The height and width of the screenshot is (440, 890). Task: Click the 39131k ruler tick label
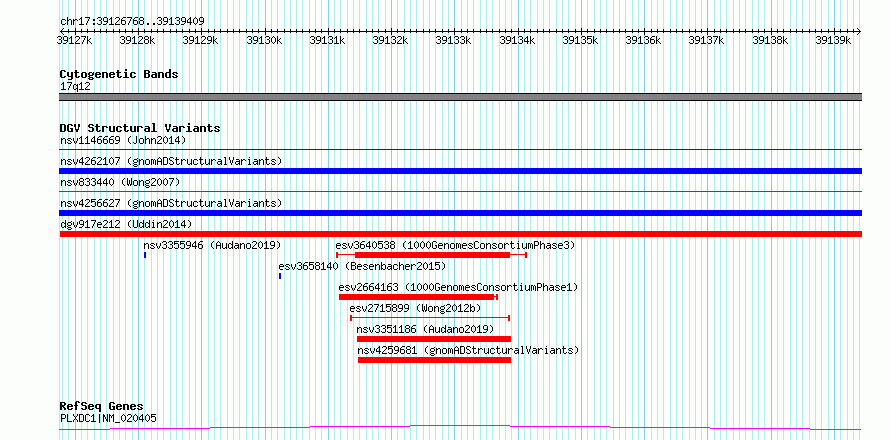click(x=328, y=40)
